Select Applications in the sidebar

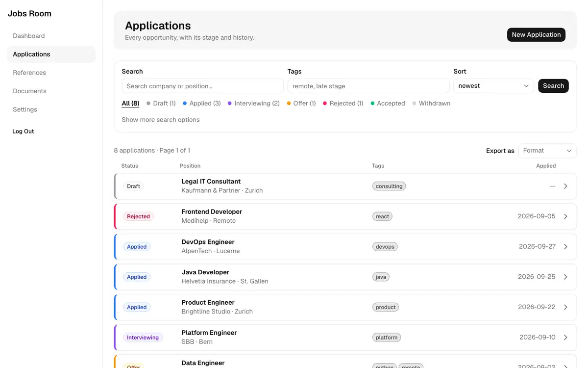point(51,54)
